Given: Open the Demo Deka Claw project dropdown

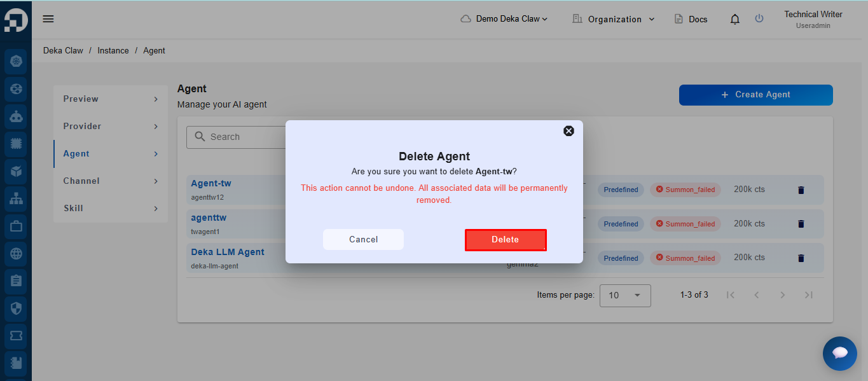Looking at the screenshot, I should tap(504, 19).
